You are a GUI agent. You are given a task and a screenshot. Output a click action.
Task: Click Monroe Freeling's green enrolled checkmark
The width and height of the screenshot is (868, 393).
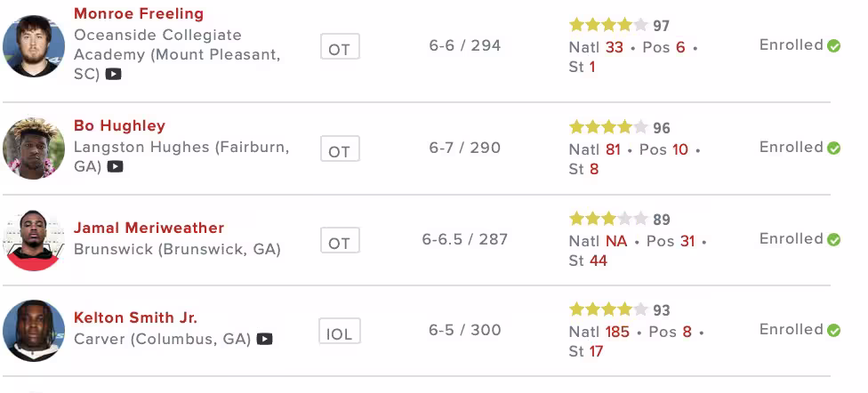(834, 46)
